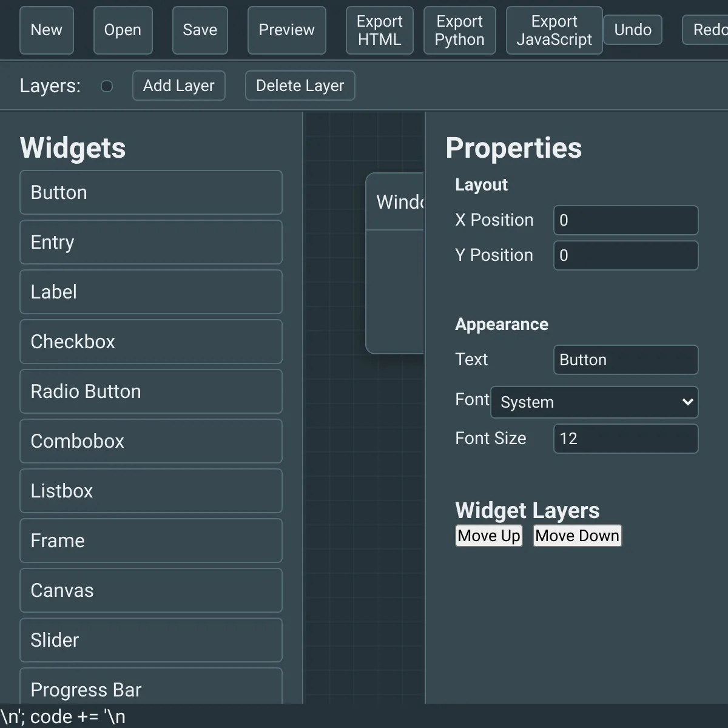
Task: Pick the Slider widget from palette
Action: pos(150,640)
